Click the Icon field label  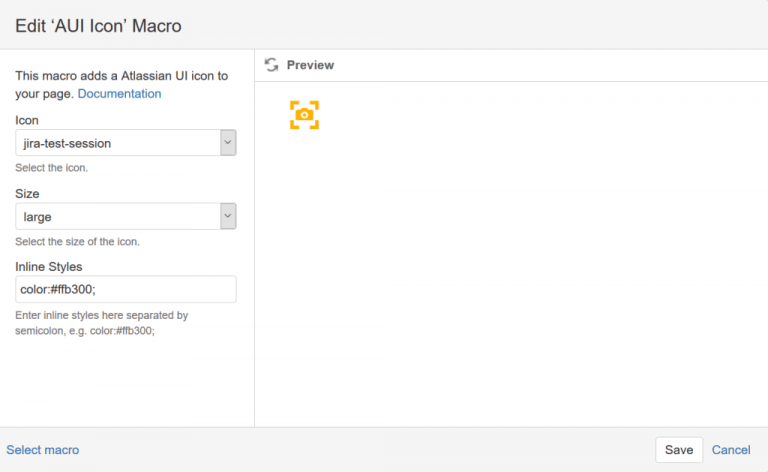tap(26, 120)
